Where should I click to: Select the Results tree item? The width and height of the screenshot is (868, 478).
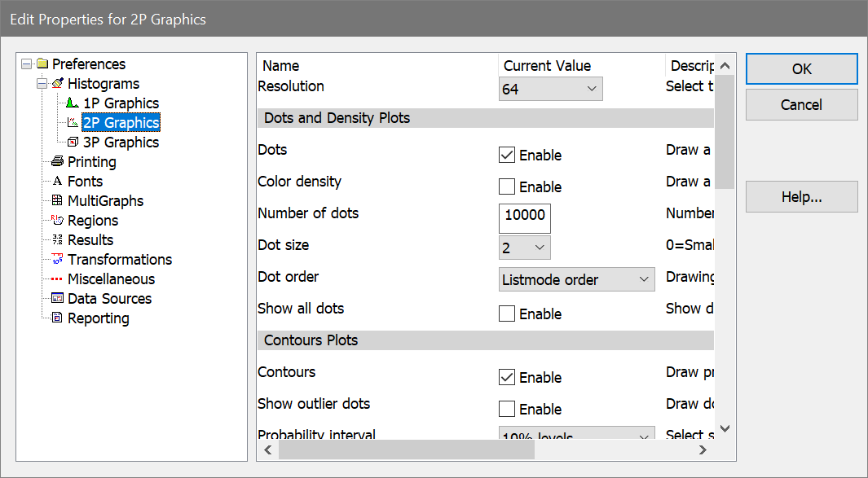[90, 240]
